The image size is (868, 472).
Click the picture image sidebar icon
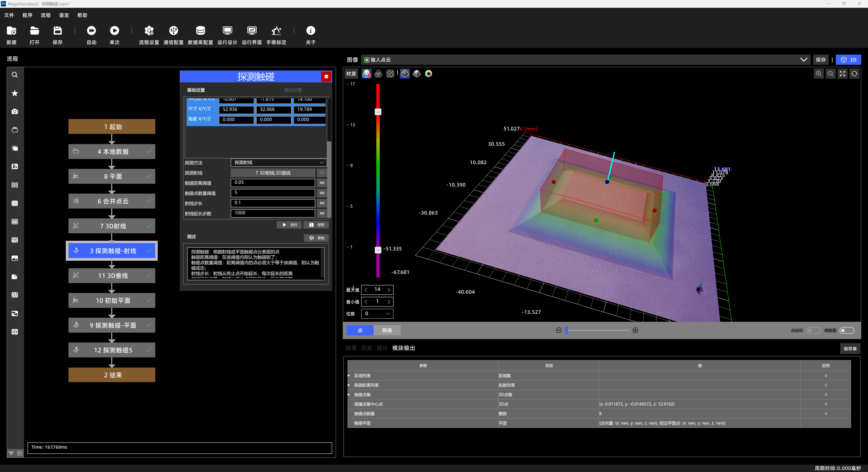15,258
